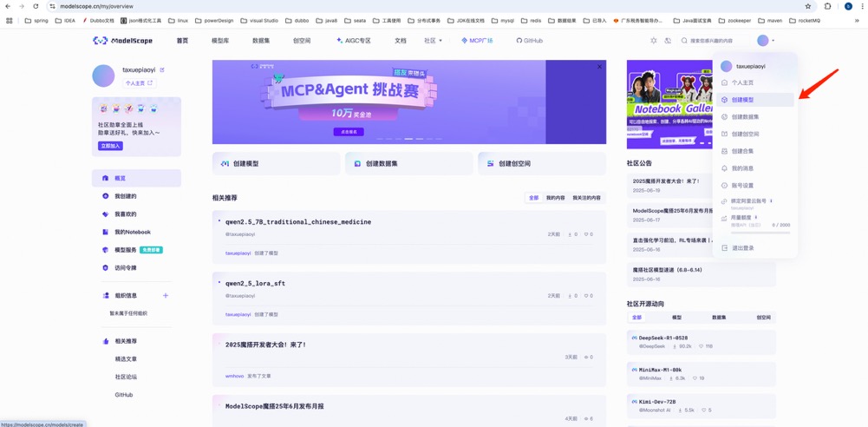Collapse the avatar dropdown caret
The image size is (868, 427).
pyautogui.click(x=773, y=41)
